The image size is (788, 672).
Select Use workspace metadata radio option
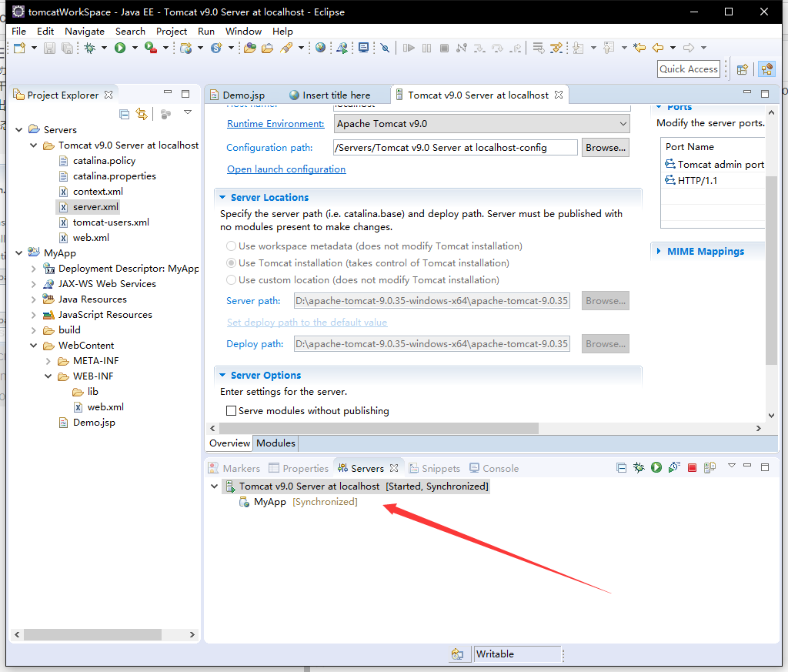coord(231,246)
